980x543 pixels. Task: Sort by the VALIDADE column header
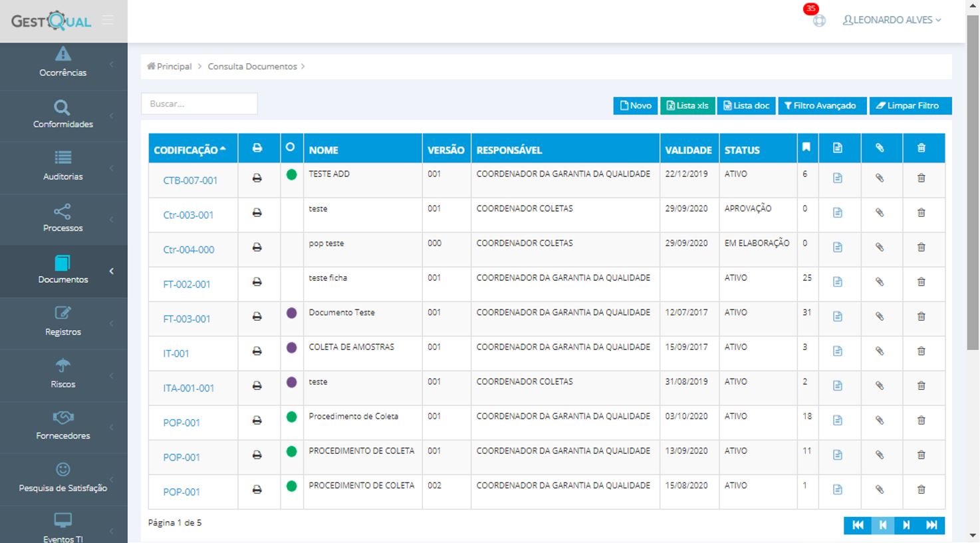(689, 150)
